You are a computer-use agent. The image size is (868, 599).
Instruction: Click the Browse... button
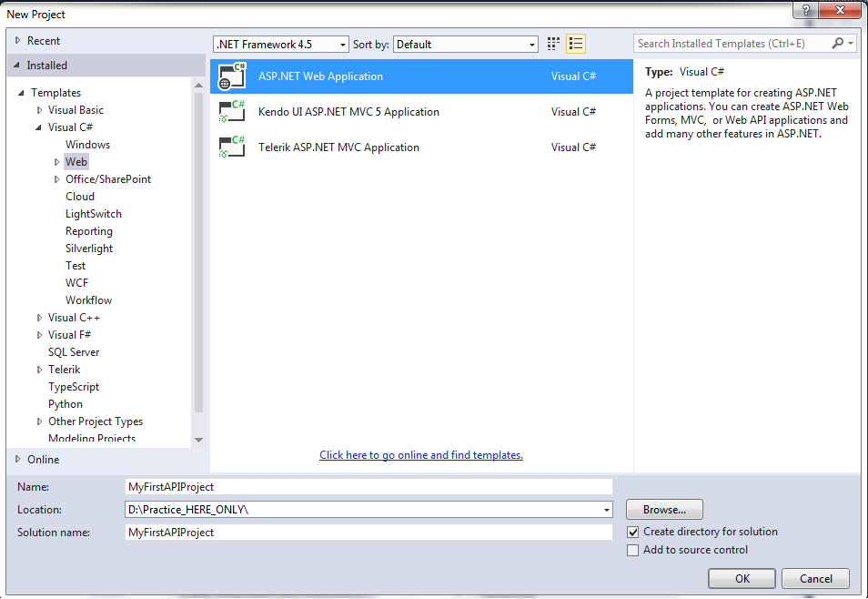click(x=664, y=510)
